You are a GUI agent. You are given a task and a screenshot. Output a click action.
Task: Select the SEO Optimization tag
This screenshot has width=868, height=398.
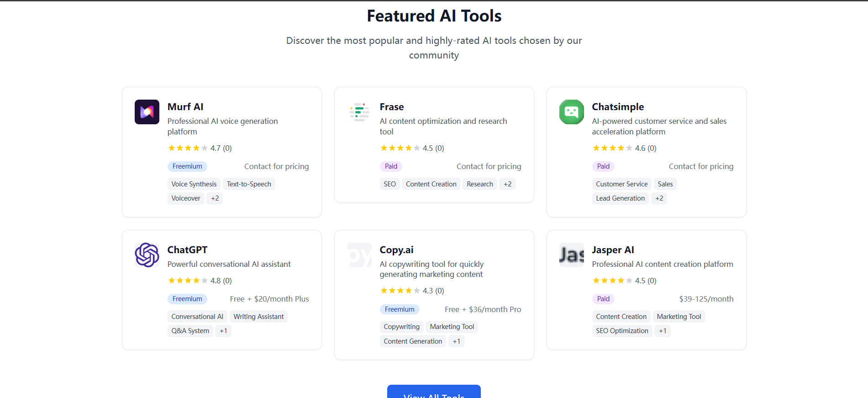click(622, 331)
